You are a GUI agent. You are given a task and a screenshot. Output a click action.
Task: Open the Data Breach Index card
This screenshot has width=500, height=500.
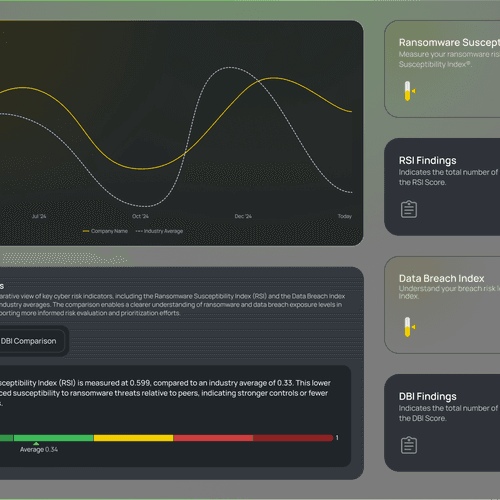[x=442, y=305]
